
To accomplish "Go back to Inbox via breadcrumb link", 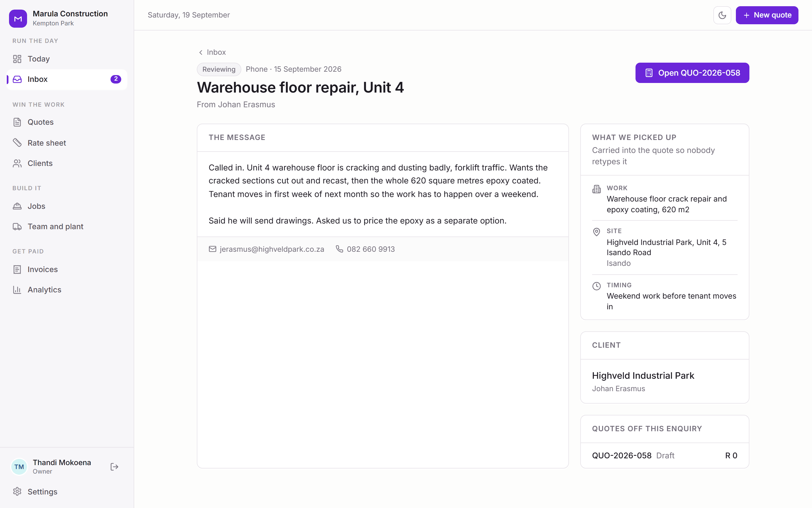I will point(212,52).
